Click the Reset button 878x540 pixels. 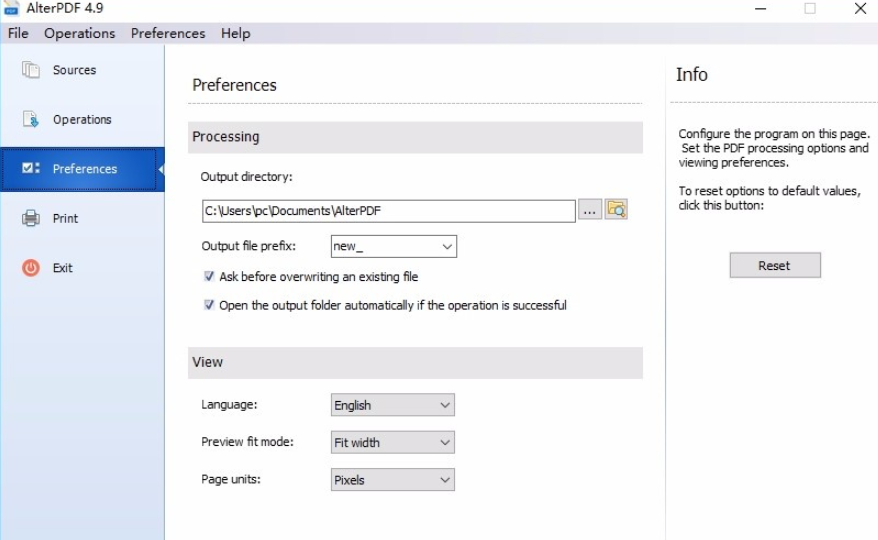click(x=775, y=265)
